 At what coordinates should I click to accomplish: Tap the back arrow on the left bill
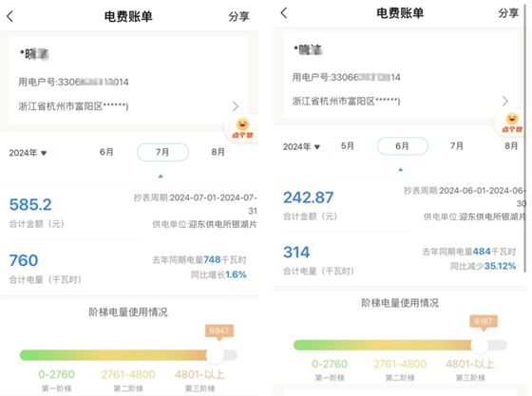tap(10, 16)
